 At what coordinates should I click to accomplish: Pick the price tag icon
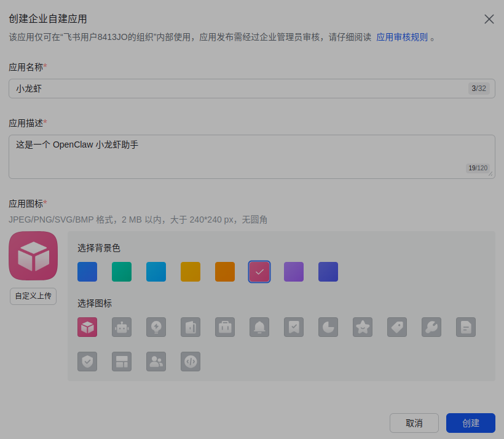click(397, 327)
